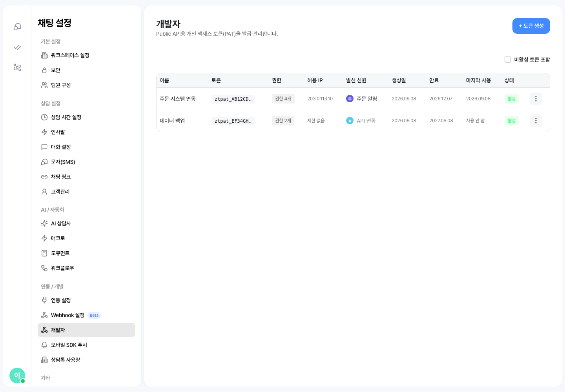Click the 마지막 사용 column header
The height and width of the screenshot is (392, 565).
479,80
